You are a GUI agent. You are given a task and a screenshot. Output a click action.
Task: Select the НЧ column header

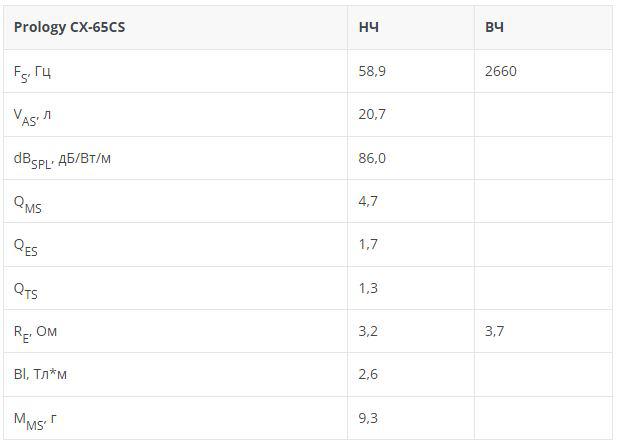[x=369, y=27]
